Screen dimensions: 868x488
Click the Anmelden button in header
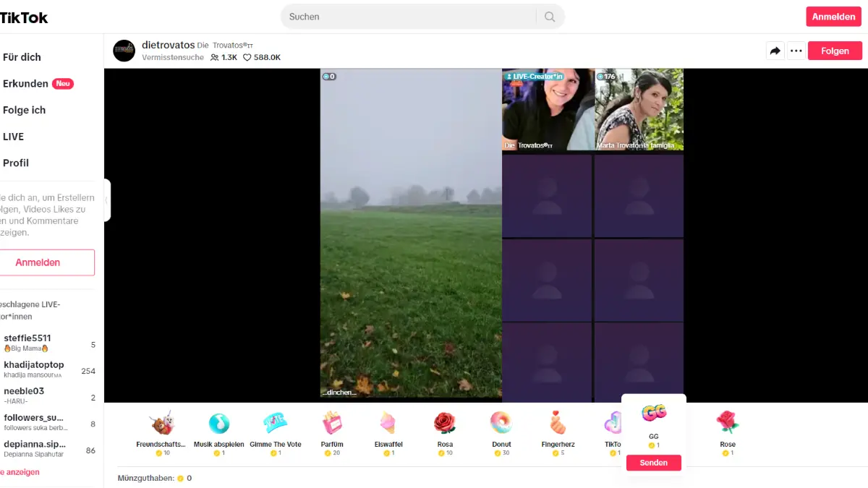pos(833,17)
